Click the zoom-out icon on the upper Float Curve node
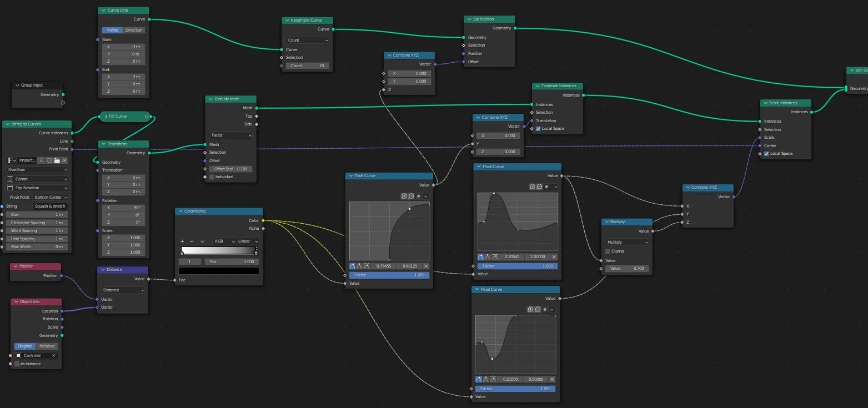This screenshot has height=408, width=868. (539, 187)
